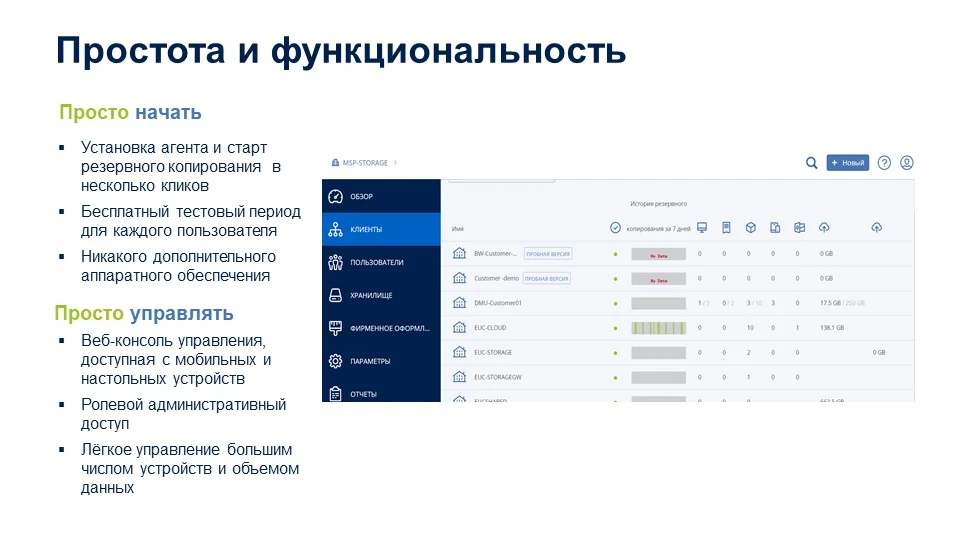Click the 1 / 5 workstation count
Image resolution: width=960 pixels, height=540 pixels.
point(704,303)
